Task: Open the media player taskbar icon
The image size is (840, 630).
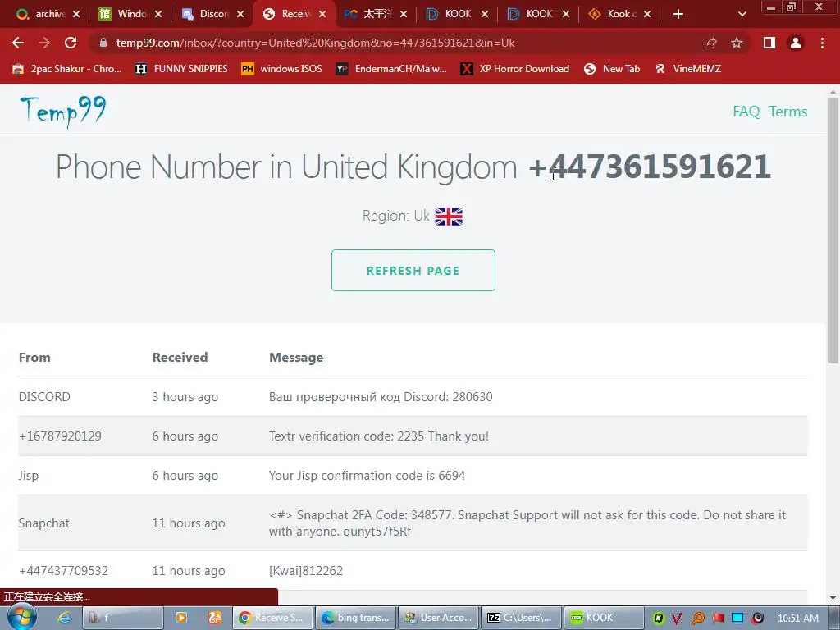Action: 181,618
